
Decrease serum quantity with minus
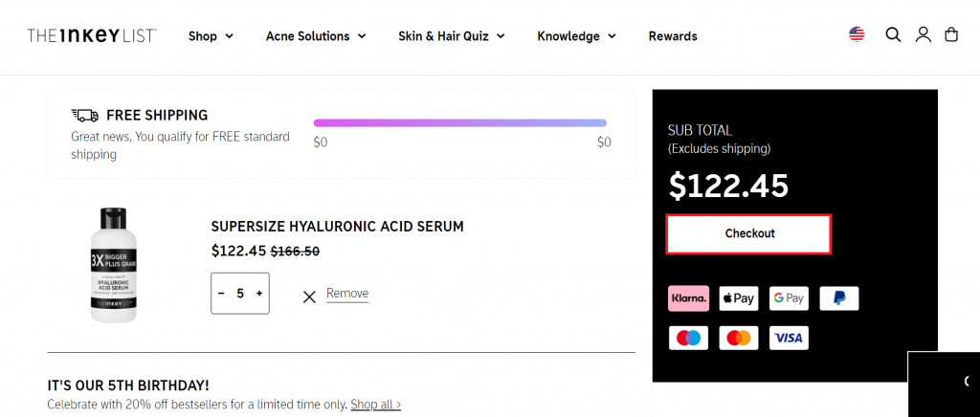(x=221, y=294)
